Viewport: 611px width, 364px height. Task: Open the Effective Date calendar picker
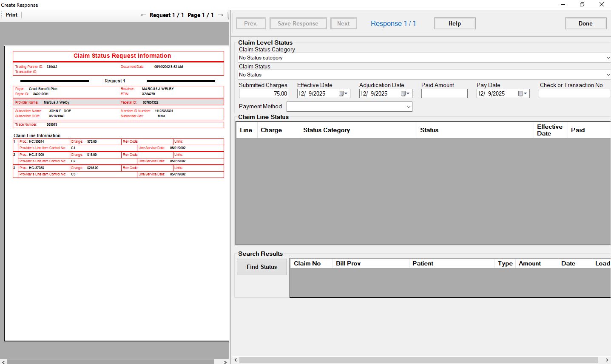[344, 93]
